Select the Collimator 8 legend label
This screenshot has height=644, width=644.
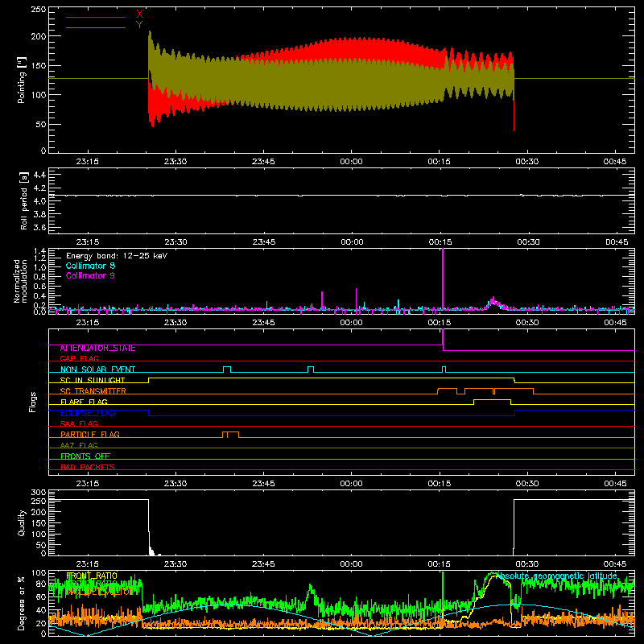[90, 266]
